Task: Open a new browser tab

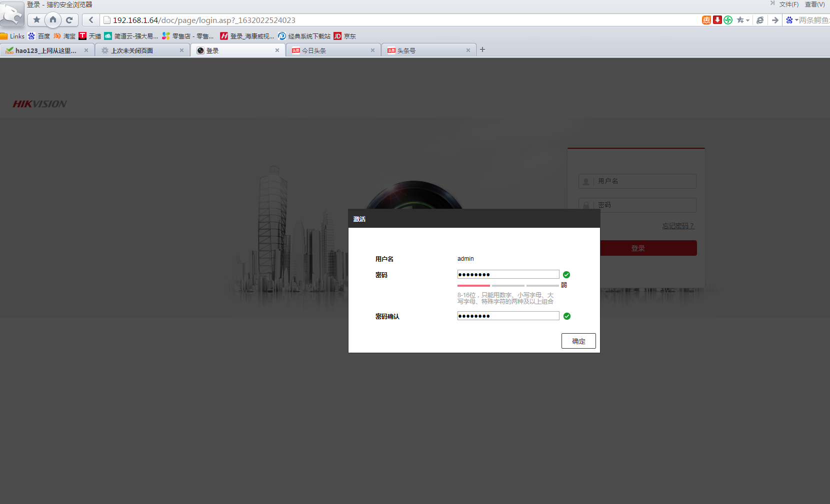Action: (x=482, y=49)
